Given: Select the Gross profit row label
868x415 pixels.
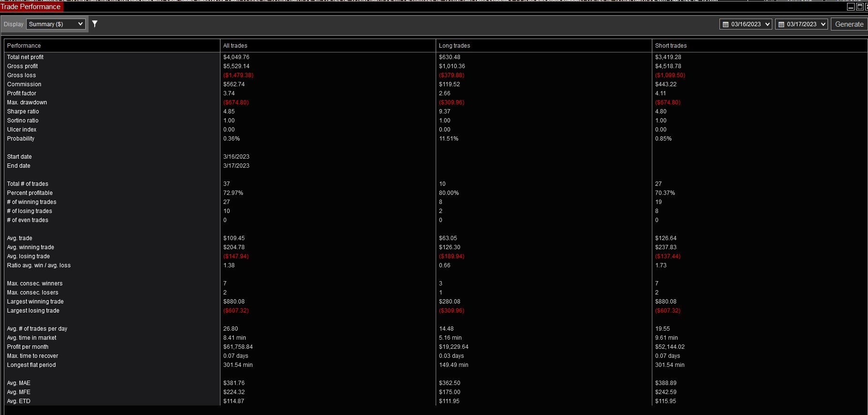Looking at the screenshot, I should point(22,66).
